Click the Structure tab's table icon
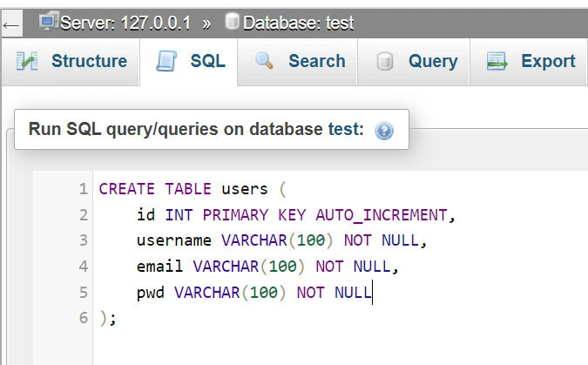This screenshot has width=588, height=365. coord(28,62)
